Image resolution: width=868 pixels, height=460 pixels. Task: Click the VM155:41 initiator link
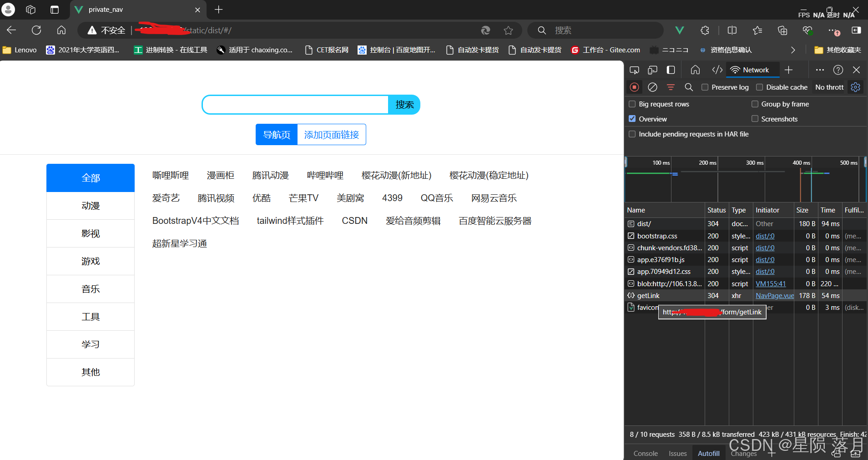(771, 284)
